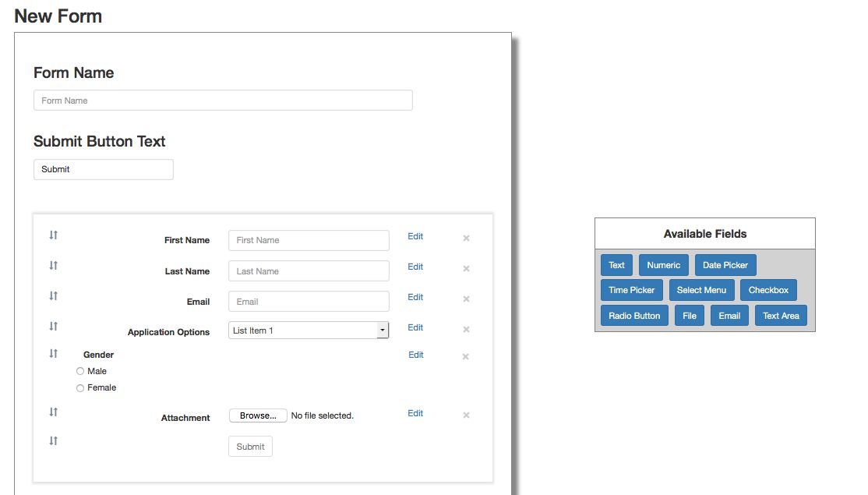This screenshot has height=495, width=868.
Task: Edit the Attachment field
Action: pyautogui.click(x=415, y=414)
